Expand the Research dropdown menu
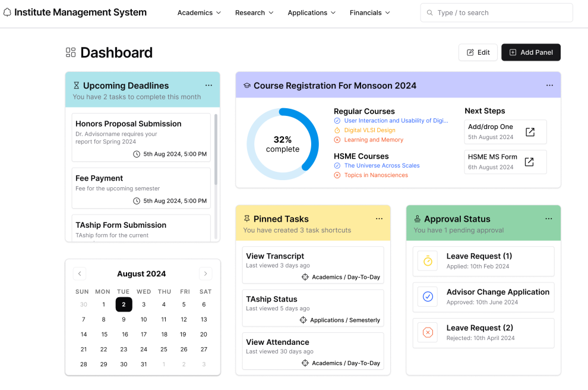588x390 pixels. coord(254,12)
